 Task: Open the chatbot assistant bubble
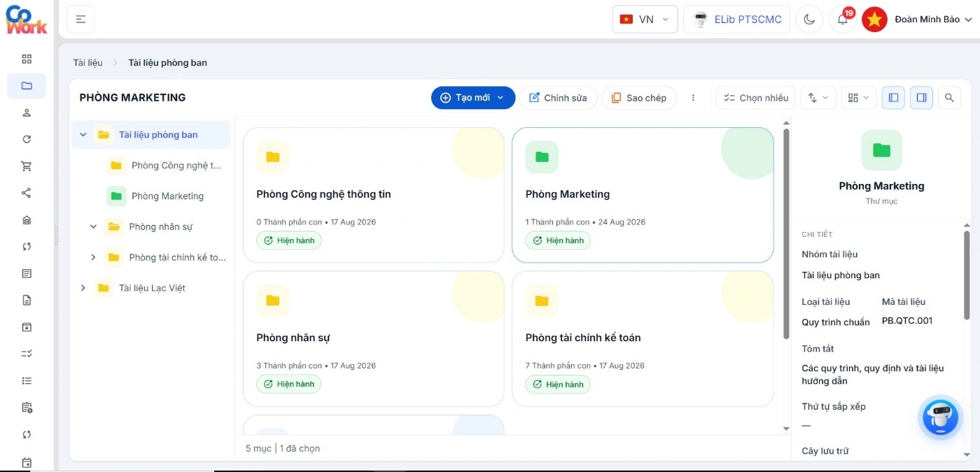(939, 417)
